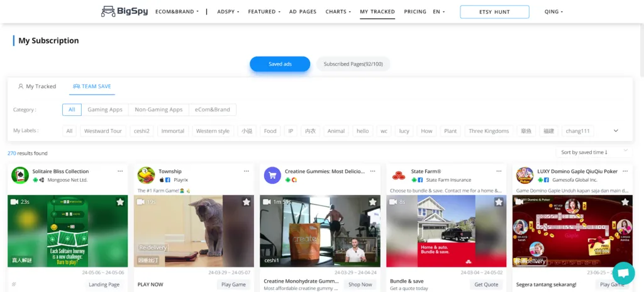The image size is (644, 292).
Task: Select Subscribed Pages(92/100) pill tab
Action: point(353,64)
